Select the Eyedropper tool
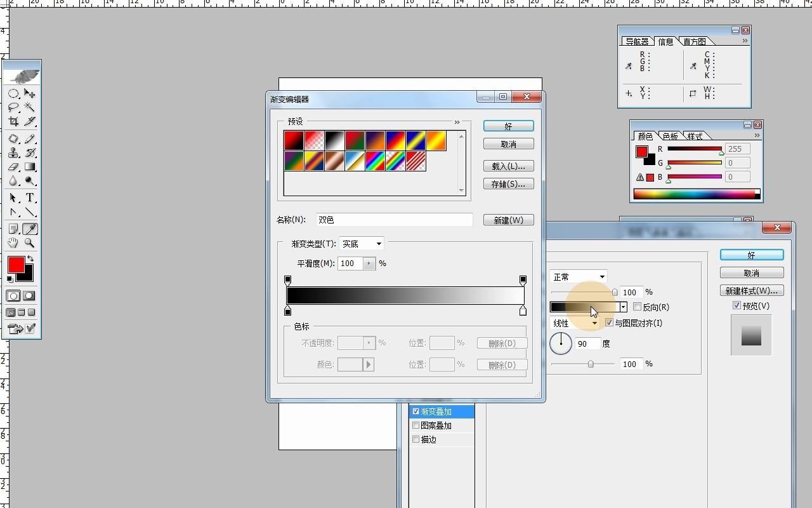Screen dimensions: 812x508 30,229
